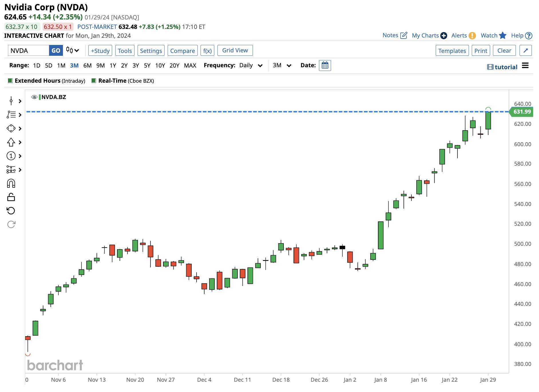Click the GO button
Screen dimensions: 539x392
coord(56,51)
